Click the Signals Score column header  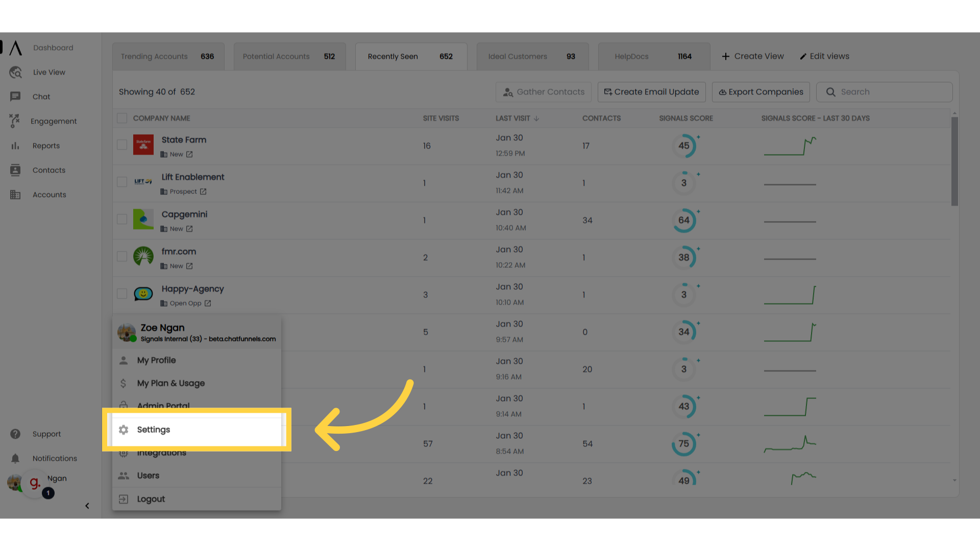(686, 118)
